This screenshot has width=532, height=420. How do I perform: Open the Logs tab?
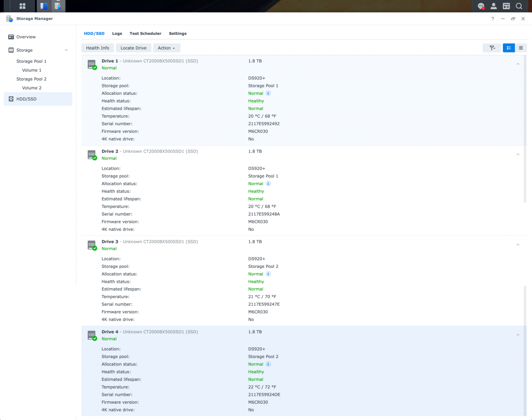click(x=117, y=33)
